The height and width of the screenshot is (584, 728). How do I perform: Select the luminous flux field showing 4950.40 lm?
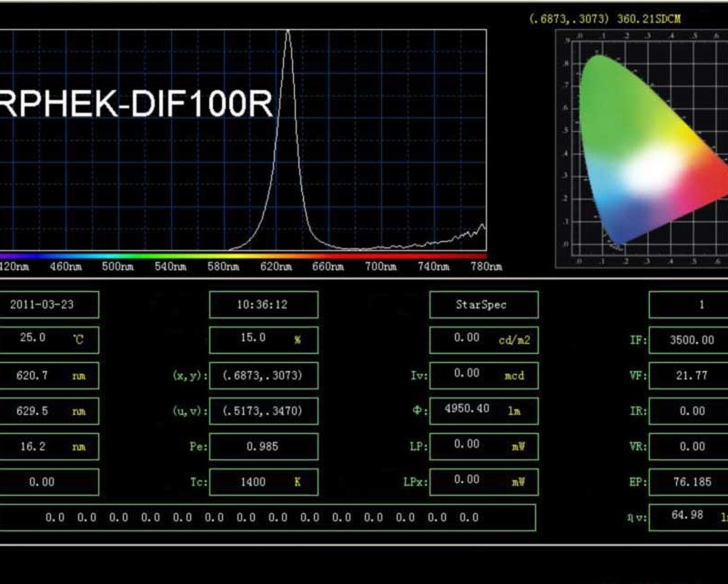click(482, 410)
